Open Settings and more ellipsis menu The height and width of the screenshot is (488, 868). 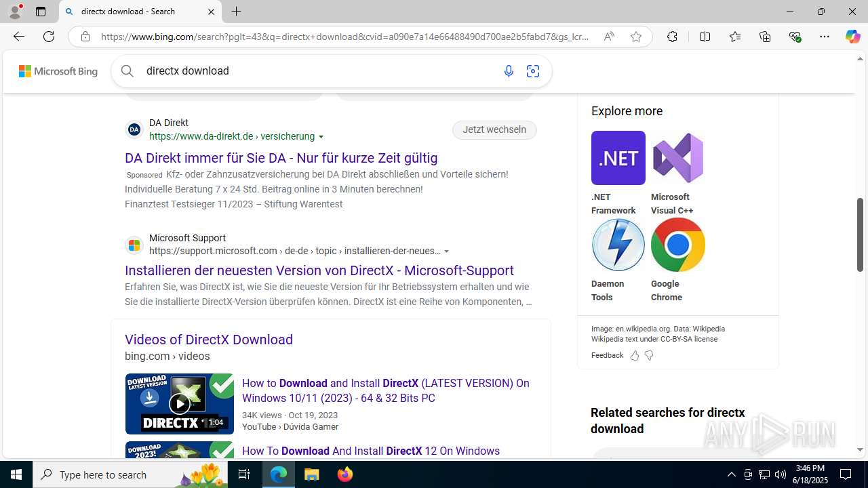coord(825,37)
